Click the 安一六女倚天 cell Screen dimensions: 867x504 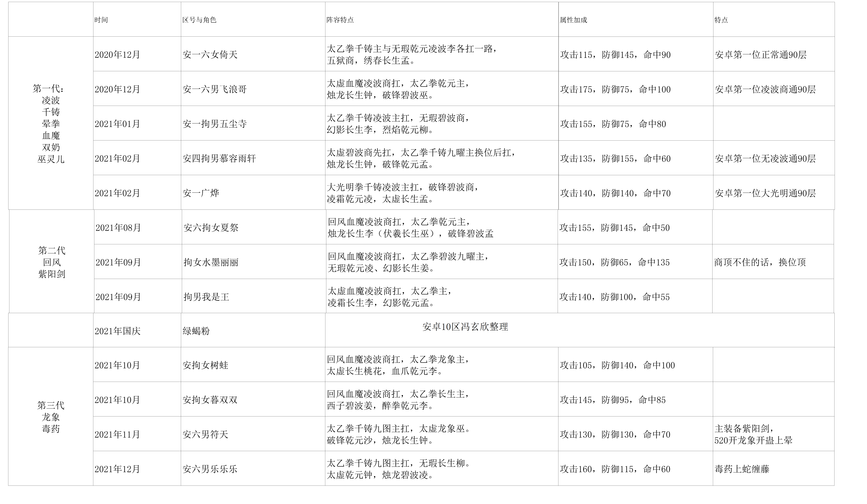pos(253,54)
